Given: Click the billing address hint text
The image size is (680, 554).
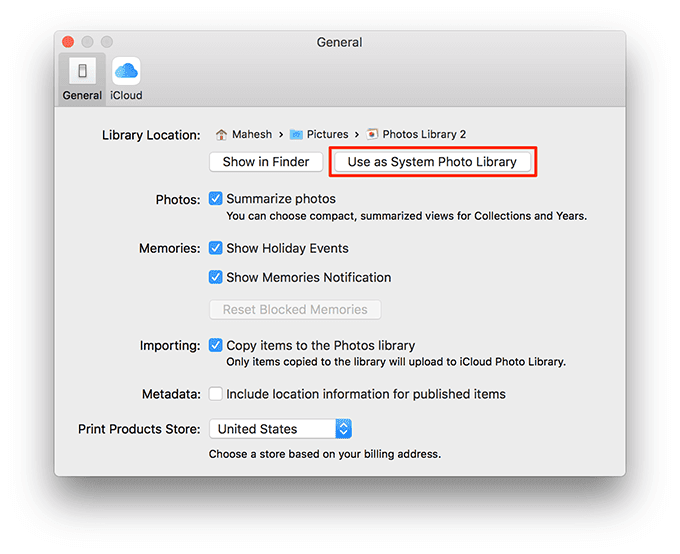Looking at the screenshot, I should [325, 454].
